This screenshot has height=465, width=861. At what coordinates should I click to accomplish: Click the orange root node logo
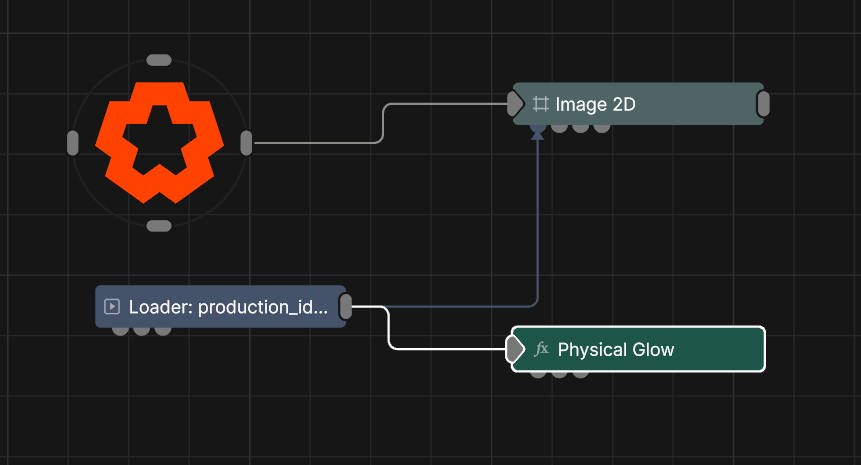click(159, 142)
